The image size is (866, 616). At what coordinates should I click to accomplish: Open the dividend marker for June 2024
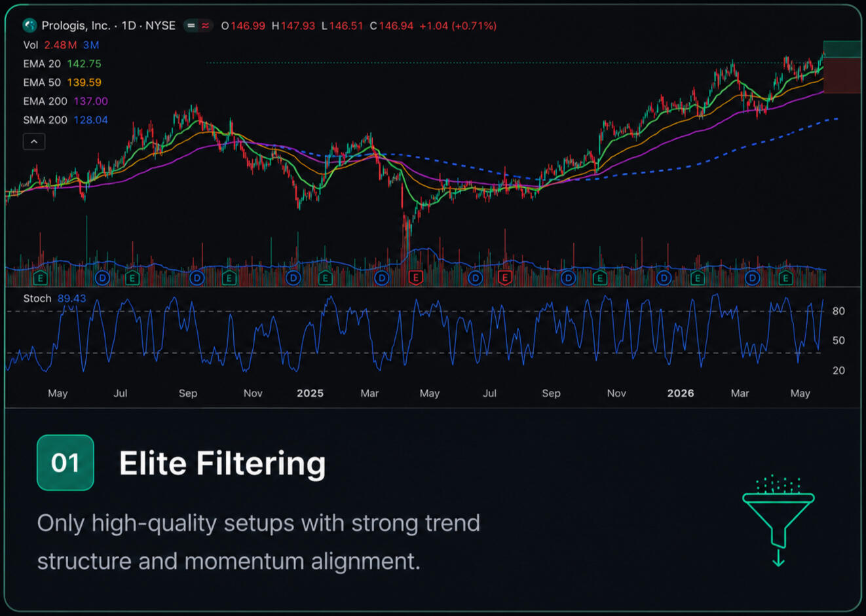click(x=102, y=278)
